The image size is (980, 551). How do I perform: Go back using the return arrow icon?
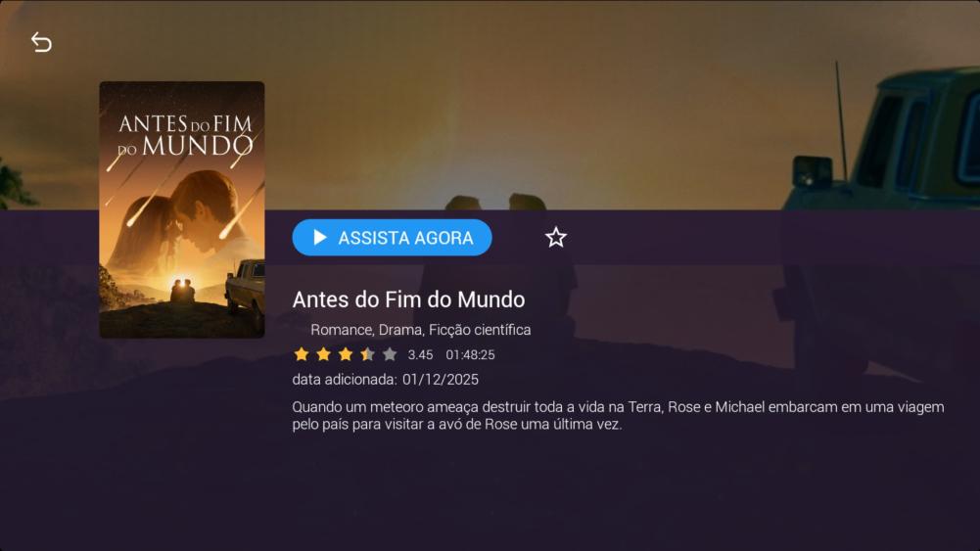(41, 42)
